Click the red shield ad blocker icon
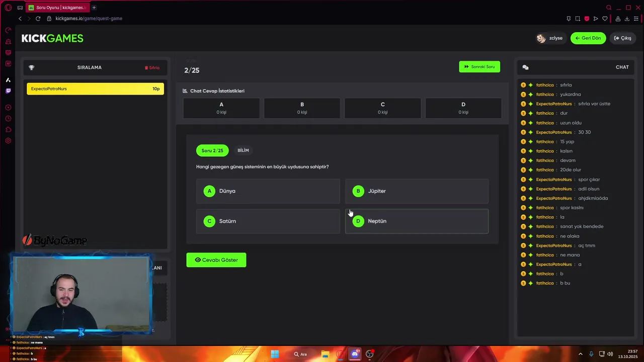The image size is (644, 362). (587, 19)
